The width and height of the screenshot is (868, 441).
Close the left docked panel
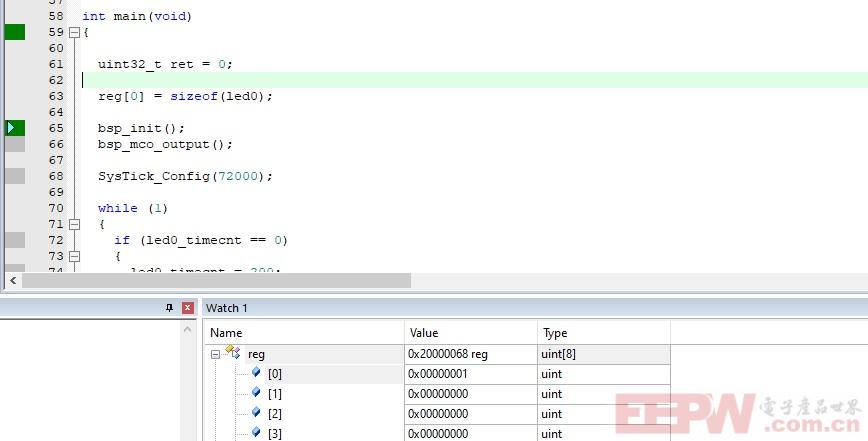coord(187,308)
